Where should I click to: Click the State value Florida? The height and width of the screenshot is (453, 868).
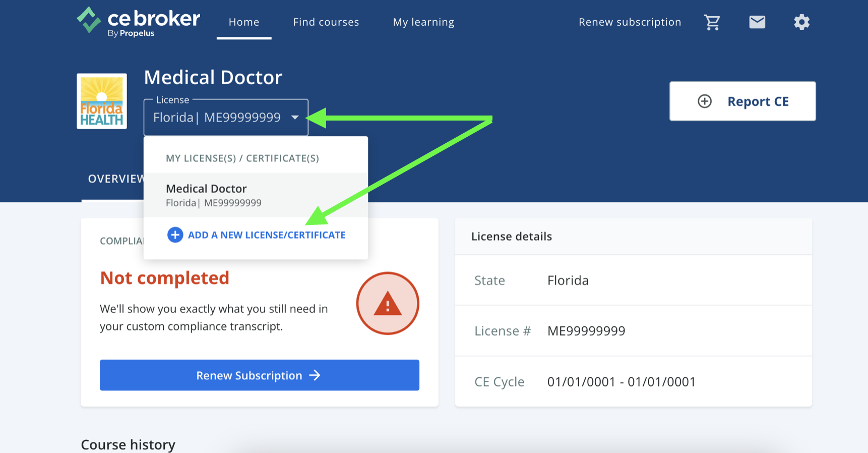coord(568,280)
